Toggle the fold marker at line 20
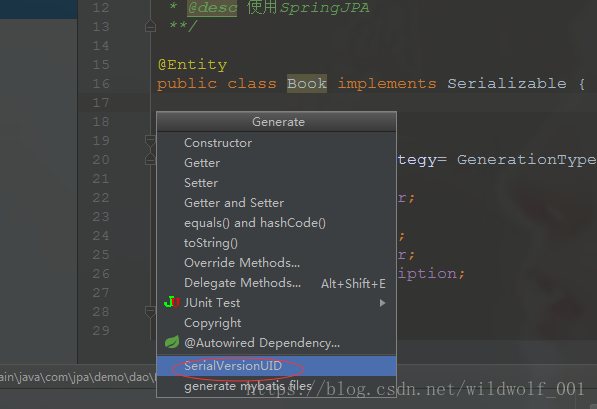This screenshot has height=409, width=597. click(x=150, y=159)
